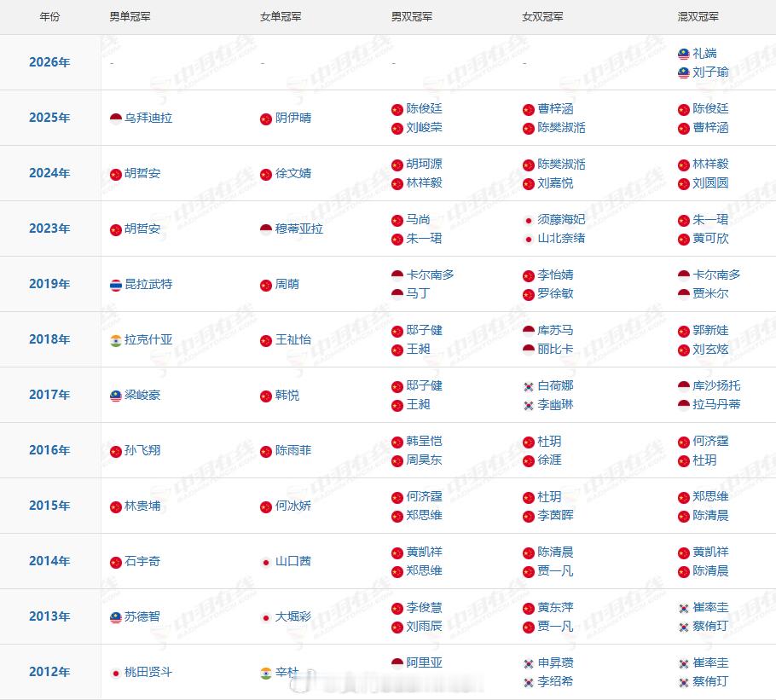Click the Indonesia flag beside 乌拜迪拉
The width and height of the screenshot is (776, 700).
[x=116, y=119]
